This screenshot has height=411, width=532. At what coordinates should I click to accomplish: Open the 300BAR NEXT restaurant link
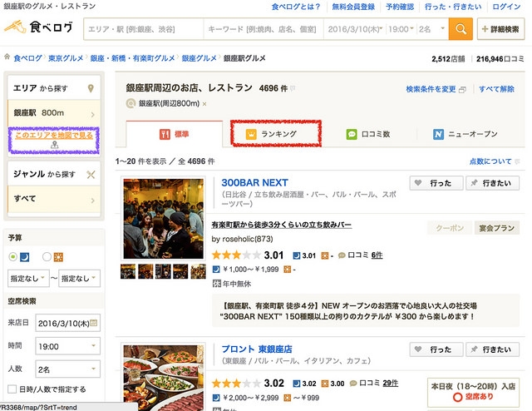254,183
